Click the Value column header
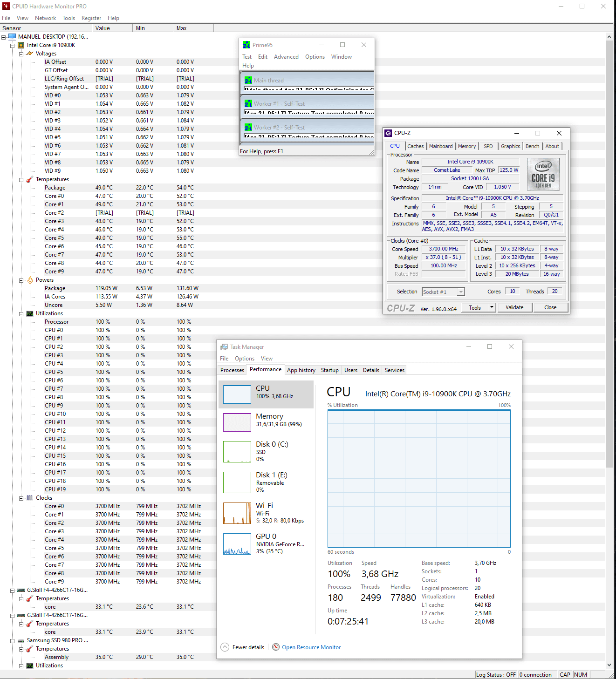The image size is (616, 679). 112,28
